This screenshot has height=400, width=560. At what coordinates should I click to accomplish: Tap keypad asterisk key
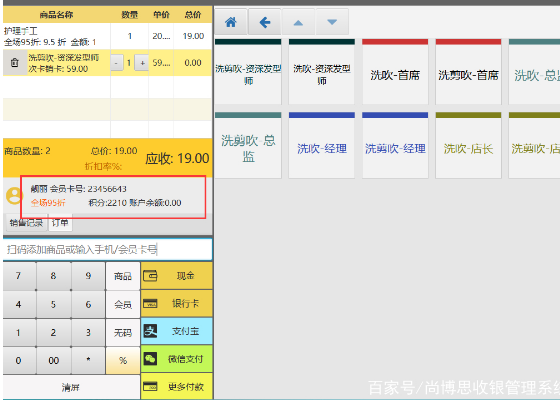88,360
